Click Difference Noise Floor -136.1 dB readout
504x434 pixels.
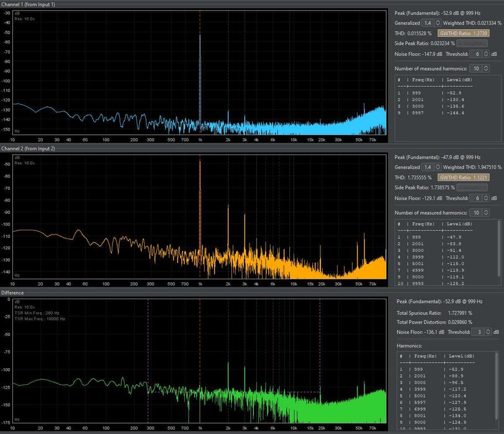(420, 332)
